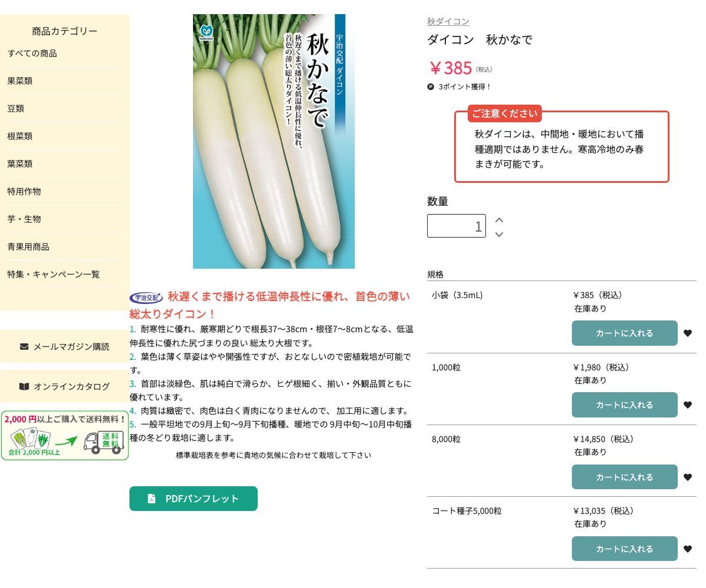The image size is (706, 588).
Task: Click the PDF icon on パンフレット button
Action: [x=152, y=499]
